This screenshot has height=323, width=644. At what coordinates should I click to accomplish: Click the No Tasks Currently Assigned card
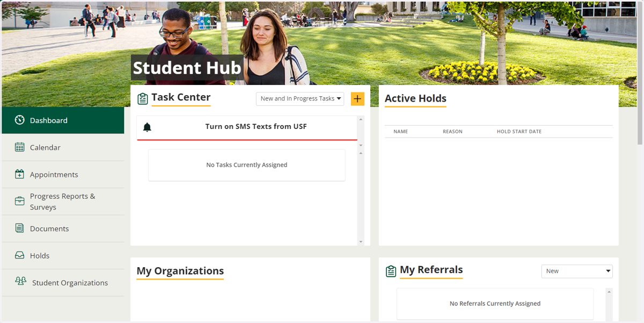click(x=247, y=165)
